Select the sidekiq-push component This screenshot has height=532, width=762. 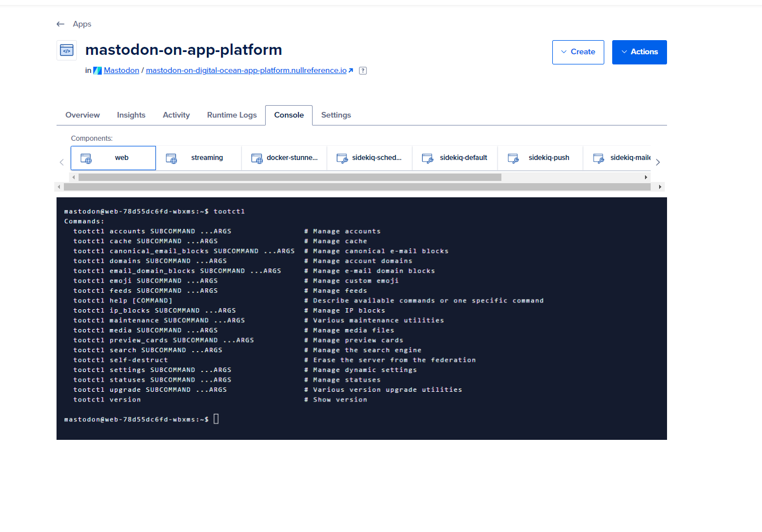[x=540, y=158]
